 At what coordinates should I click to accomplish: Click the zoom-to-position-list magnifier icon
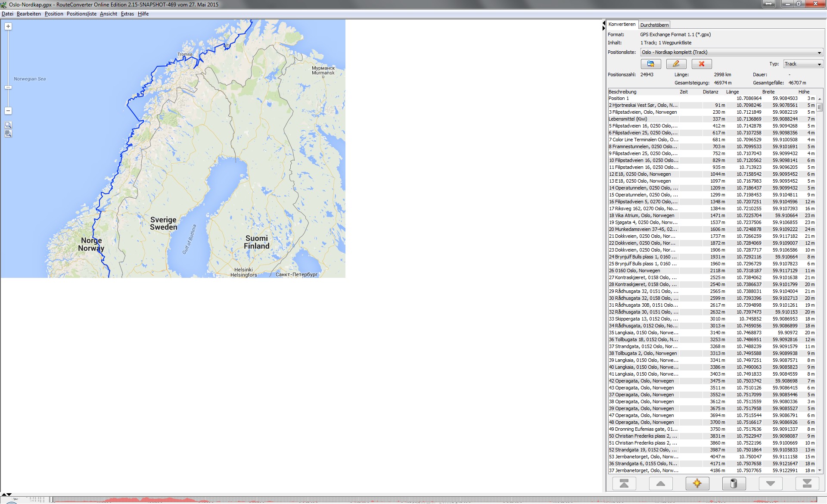(x=8, y=134)
